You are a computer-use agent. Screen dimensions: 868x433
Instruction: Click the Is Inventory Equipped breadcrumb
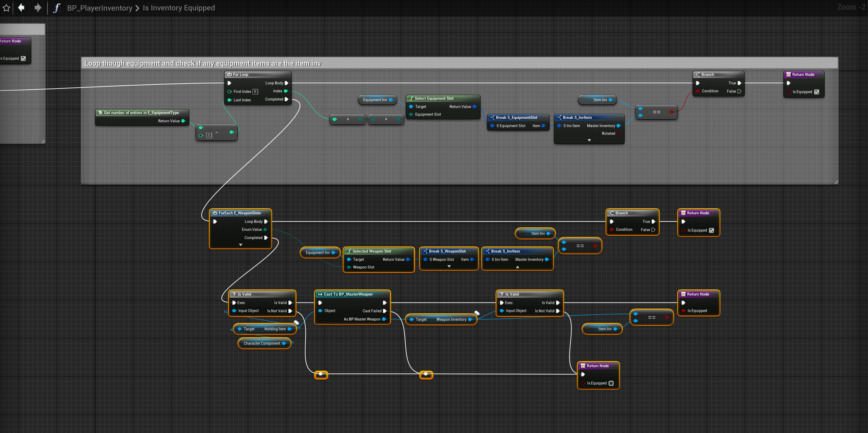point(179,8)
